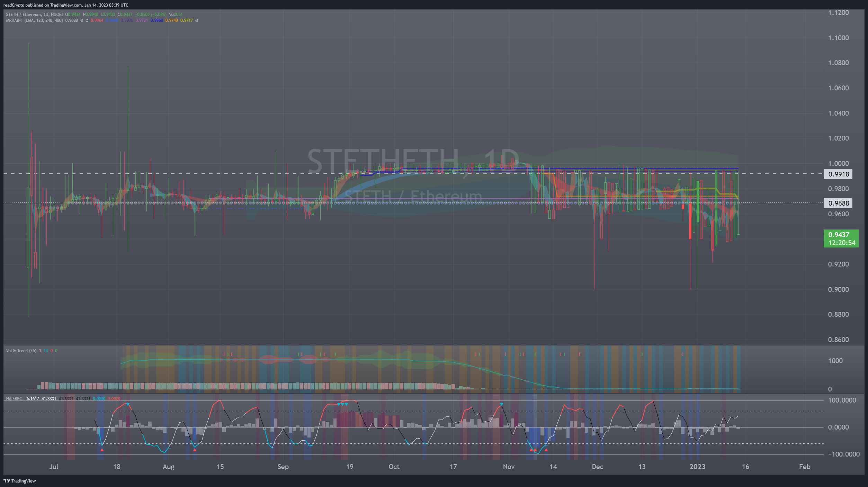Click the −100.0000 label on HA SRRC axis
Viewport: 868px width, 487px height.
point(843,454)
